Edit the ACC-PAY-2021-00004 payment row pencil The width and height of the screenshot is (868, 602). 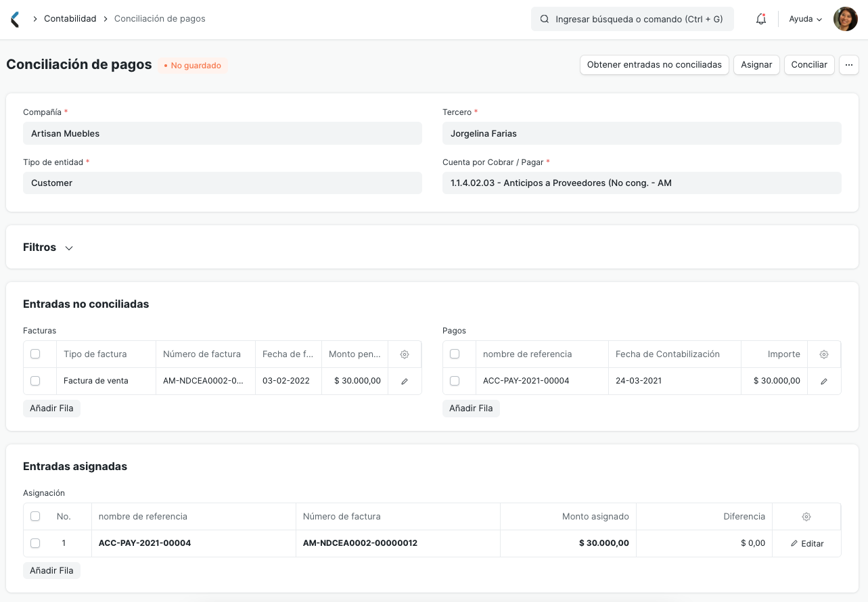pyautogui.click(x=824, y=381)
